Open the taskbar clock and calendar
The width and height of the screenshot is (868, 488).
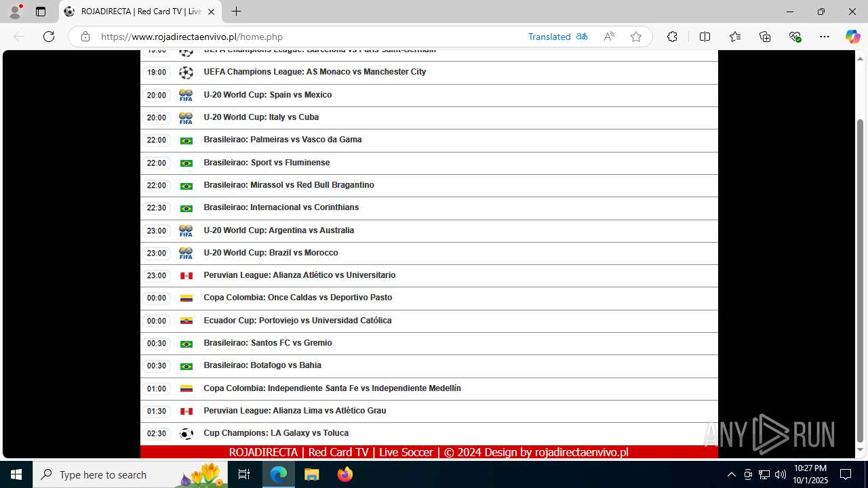point(810,474)
